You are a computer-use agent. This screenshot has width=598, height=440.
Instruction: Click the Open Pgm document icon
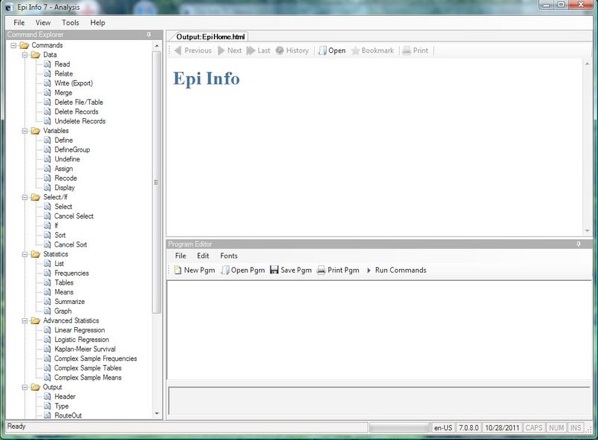click(225, 270)
